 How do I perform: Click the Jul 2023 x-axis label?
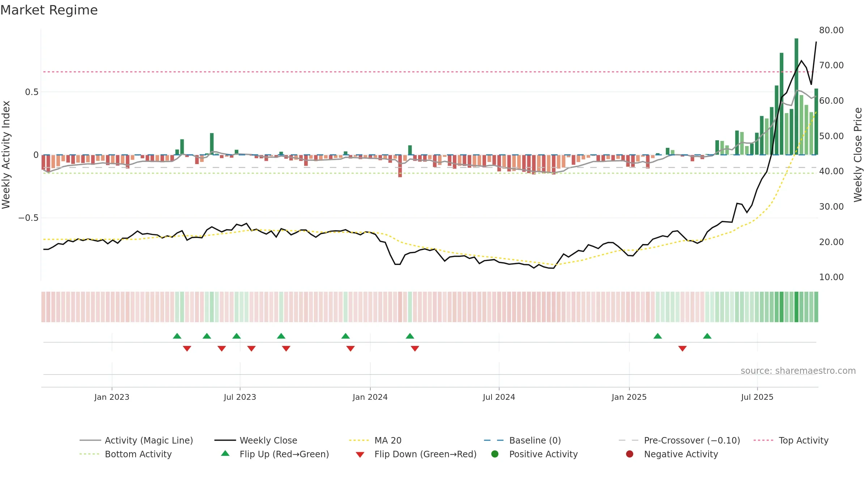point(240,397)
